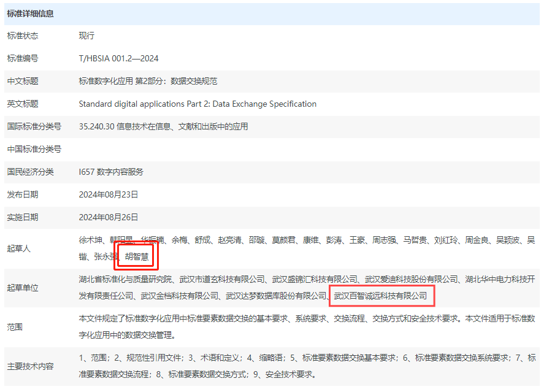Click drafting unit 武汉金档科技有限公司
This screenshot has width=544, height=392.
180,296
